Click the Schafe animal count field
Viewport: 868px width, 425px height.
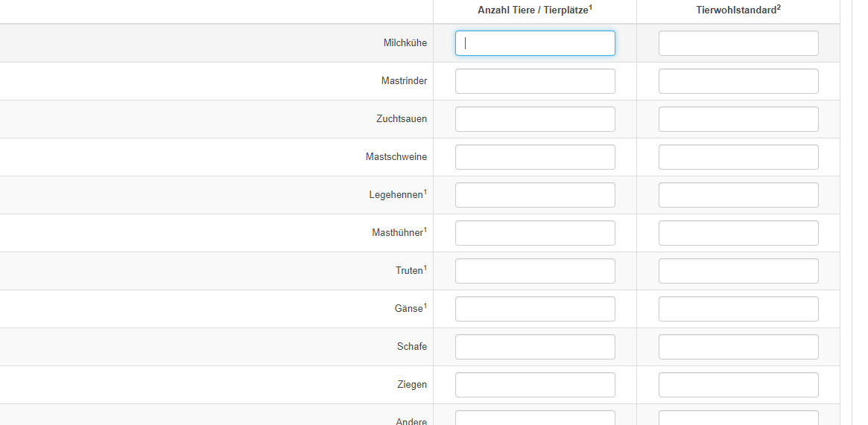[535, 347]
